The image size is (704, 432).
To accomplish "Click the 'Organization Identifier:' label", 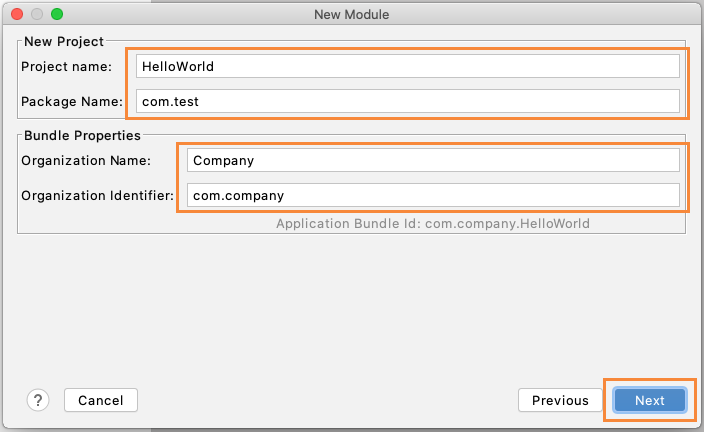I will coord(97,196).
